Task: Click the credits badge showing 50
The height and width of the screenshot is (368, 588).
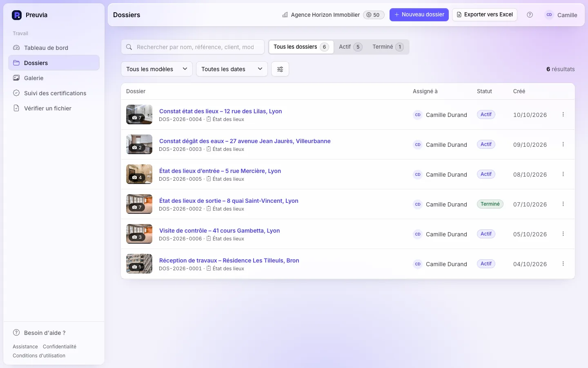Action: point(374,15)
